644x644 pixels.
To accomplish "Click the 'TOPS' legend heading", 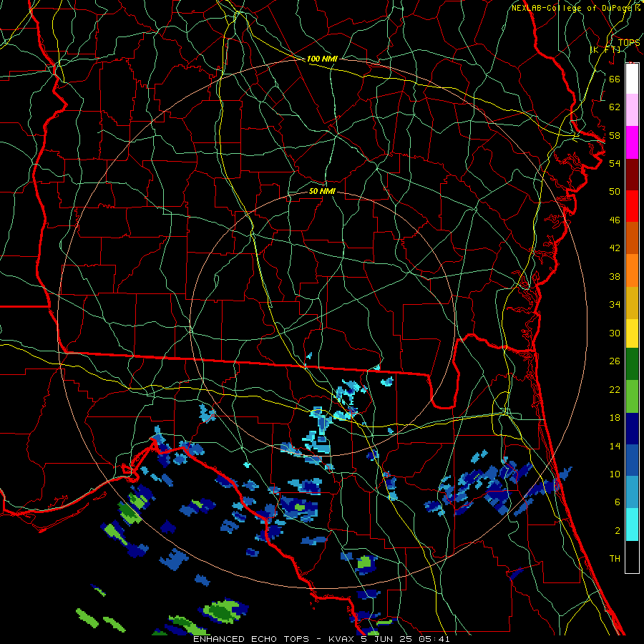I will click(x=629, y=42).
